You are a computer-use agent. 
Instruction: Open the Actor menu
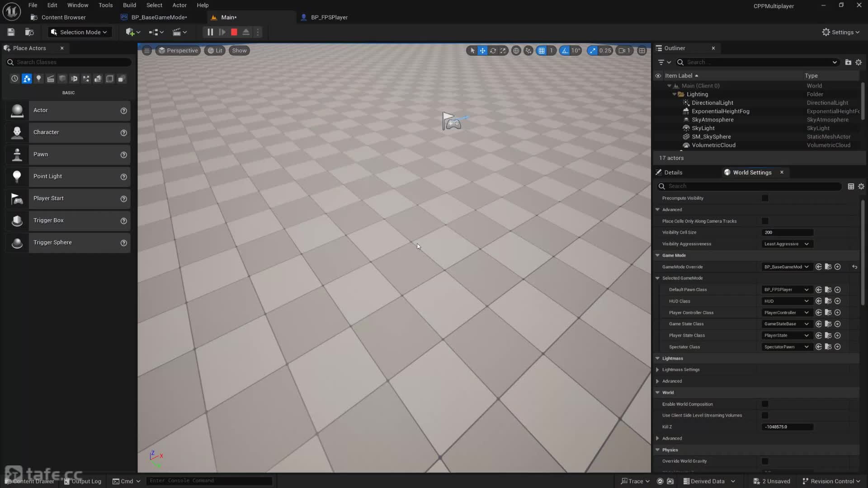tap(179, 5)
